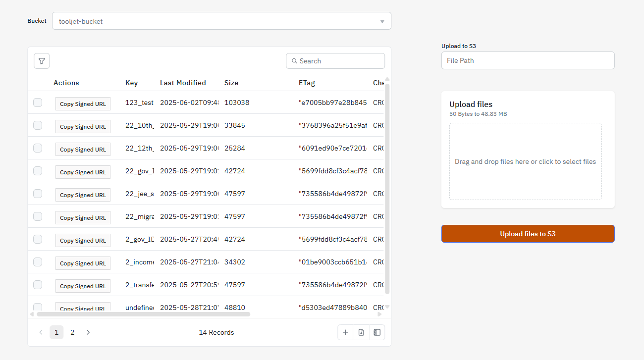Open the column visibility manager icon
The width and height of the screenshot is (644, 360).
377,332
